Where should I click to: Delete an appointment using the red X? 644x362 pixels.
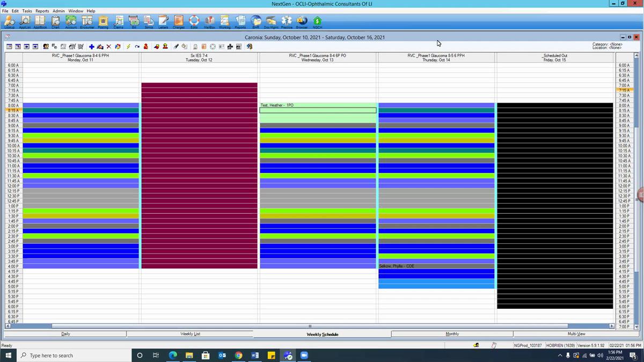click(x=108, y=46)
